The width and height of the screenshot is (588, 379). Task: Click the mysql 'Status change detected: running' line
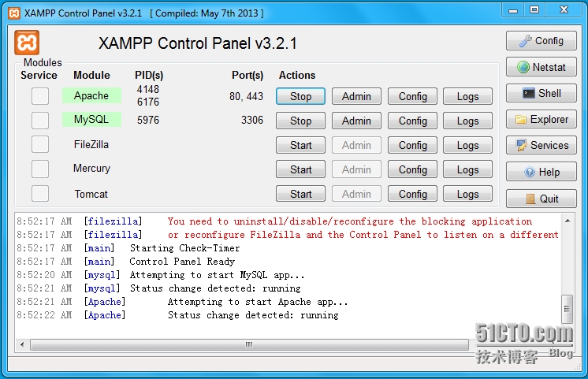(x=215, y=288)
